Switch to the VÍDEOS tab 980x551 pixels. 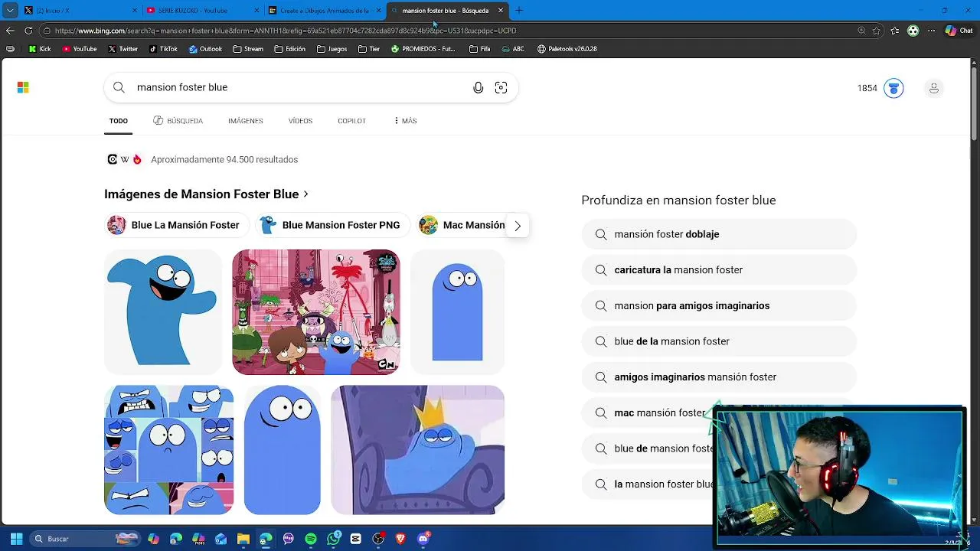click(300, 121)
